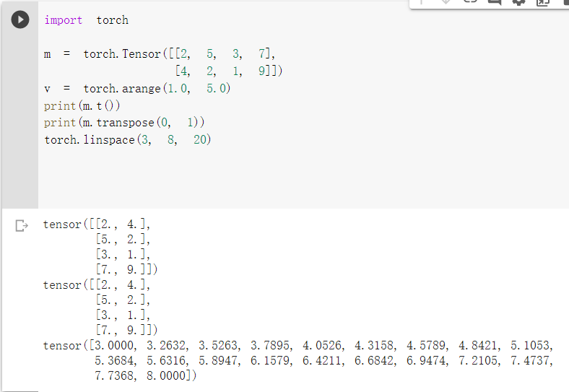Add a comment to the cell
Image resolution: width=569 pixels, height=392 pixels.
pyautogui.click(x=495, y=2)
